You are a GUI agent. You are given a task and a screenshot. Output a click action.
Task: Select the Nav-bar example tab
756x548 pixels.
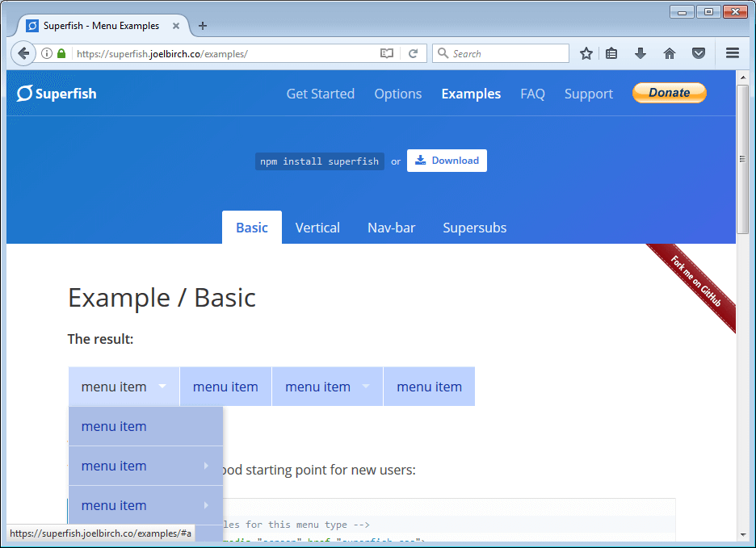pos(391,228)
